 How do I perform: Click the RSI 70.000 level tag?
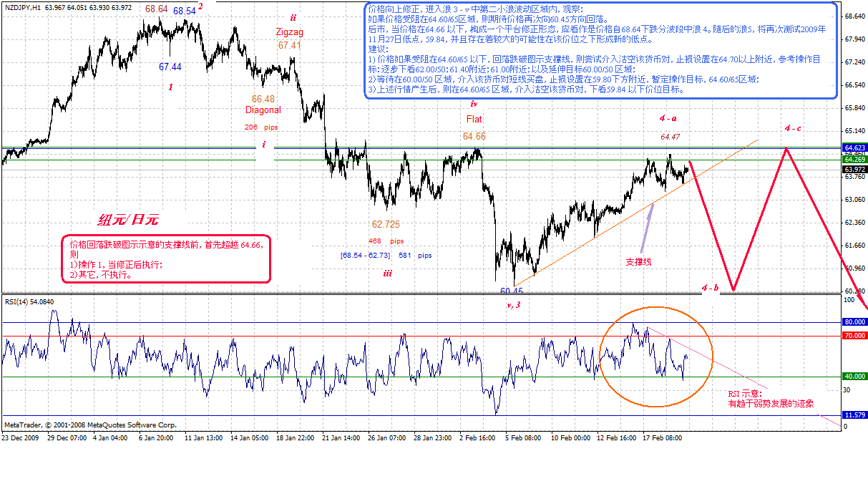(x=854, y=336)
